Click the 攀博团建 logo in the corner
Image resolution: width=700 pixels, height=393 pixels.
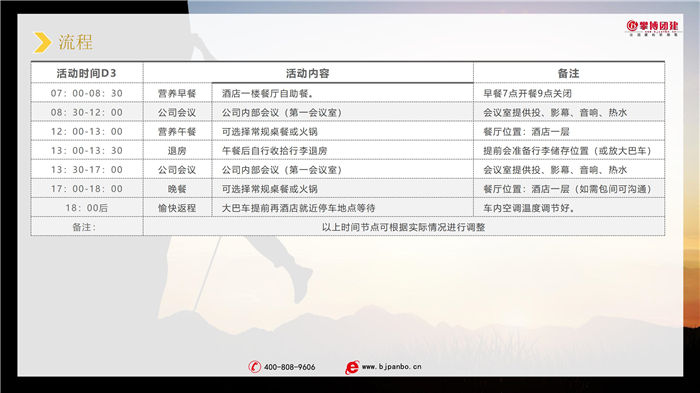tap(652, 27)
